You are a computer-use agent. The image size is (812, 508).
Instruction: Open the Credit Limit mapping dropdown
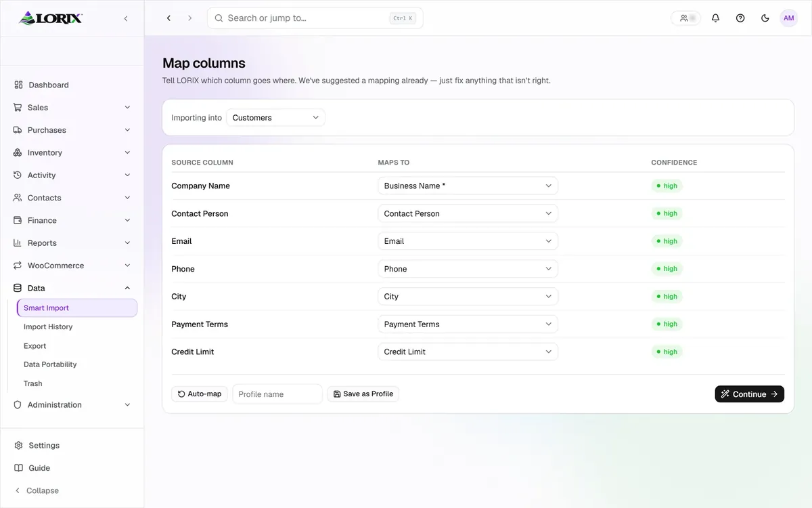pos(468,352)
